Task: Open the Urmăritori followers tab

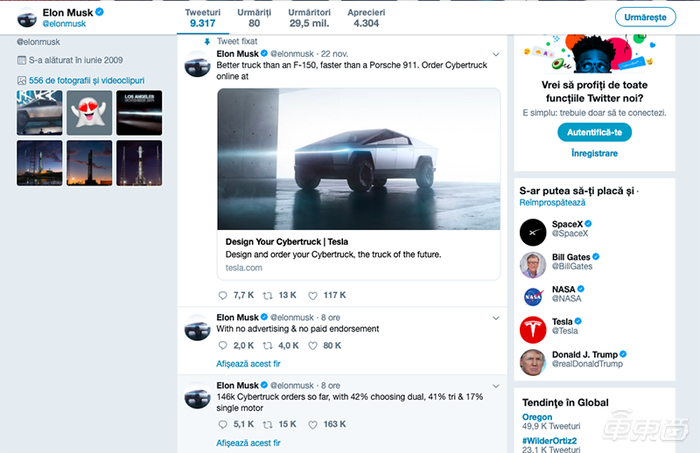Action: click(309, 18)
